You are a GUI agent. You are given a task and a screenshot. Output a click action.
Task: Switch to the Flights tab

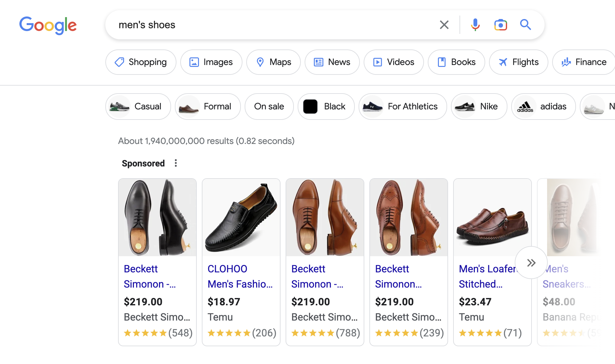coord(519,62)
